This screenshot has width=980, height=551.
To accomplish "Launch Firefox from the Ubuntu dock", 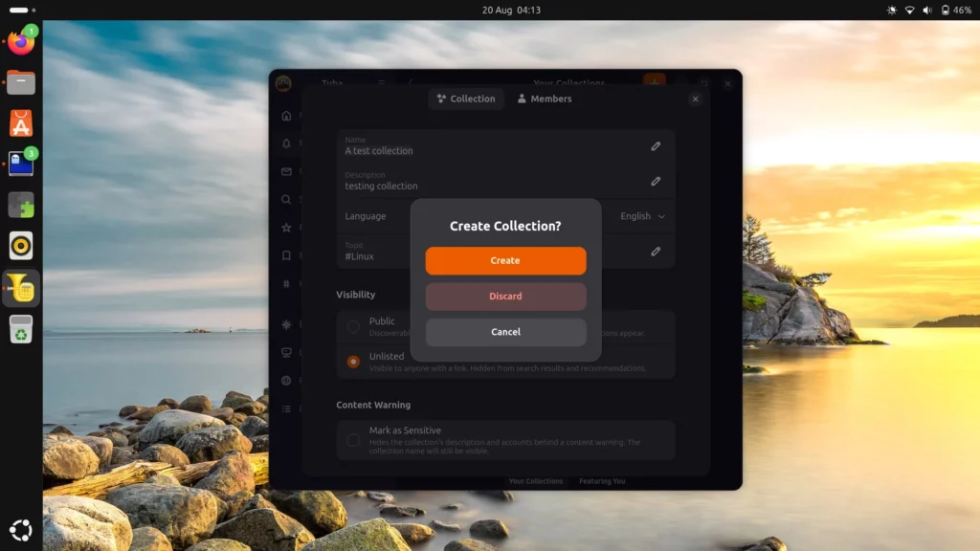I will coord(21,42).
